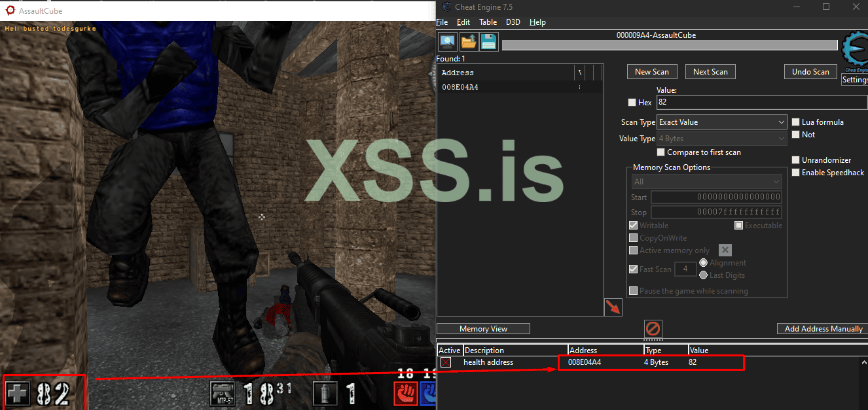Click the Stop address field
868x410 pixels.
pos(716,213)
